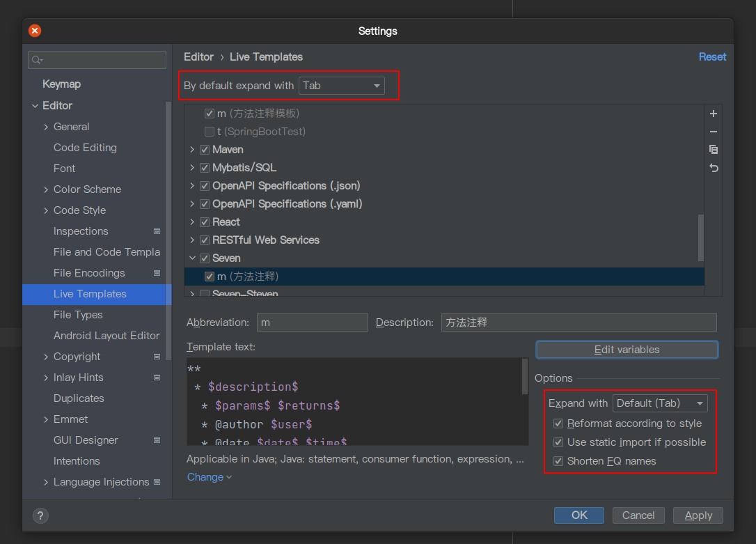The image size is (756, 544).
Task: Open By default expand with Tab dropdown
Action: 341,86
